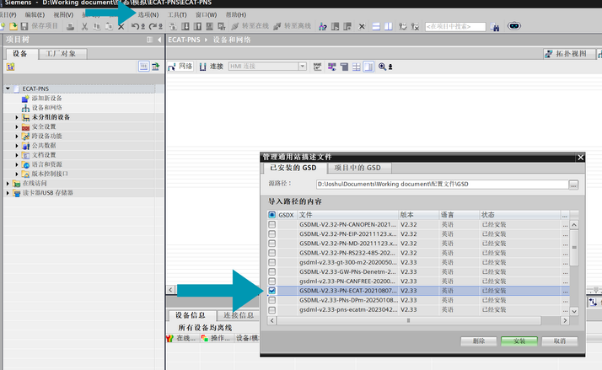Click the zoom magnifier icon in network toolbar
The width and height of the screenshot is (602, 370).
pyautogui.click(x=382, y=66)
